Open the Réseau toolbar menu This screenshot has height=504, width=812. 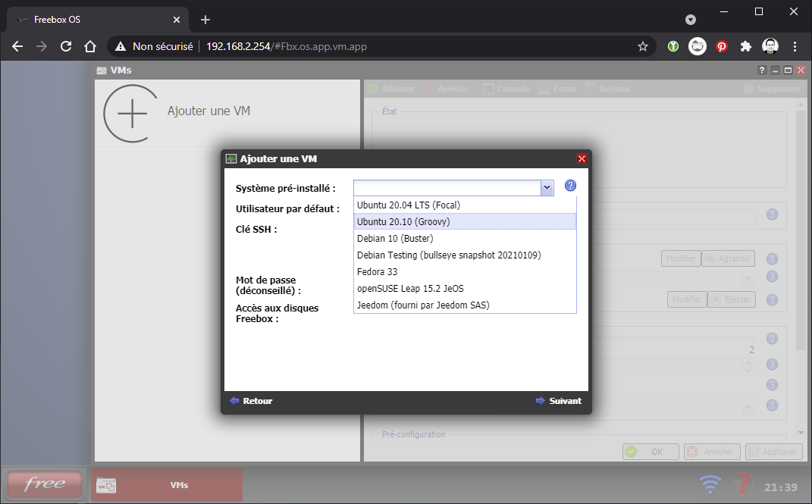tap(609, 89)
